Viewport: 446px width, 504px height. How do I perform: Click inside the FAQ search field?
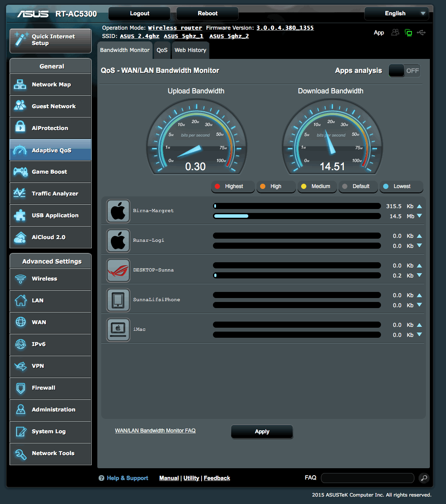(x=367, y=478)
